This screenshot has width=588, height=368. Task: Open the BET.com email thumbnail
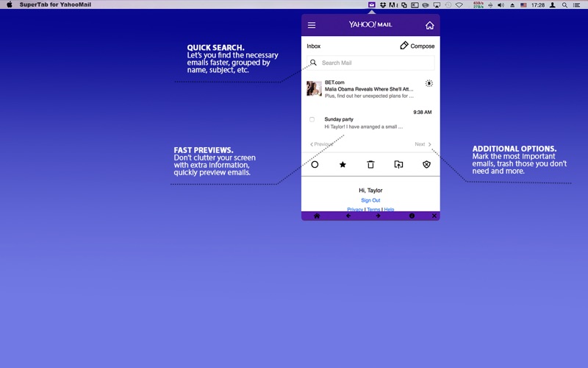[314, 88]
